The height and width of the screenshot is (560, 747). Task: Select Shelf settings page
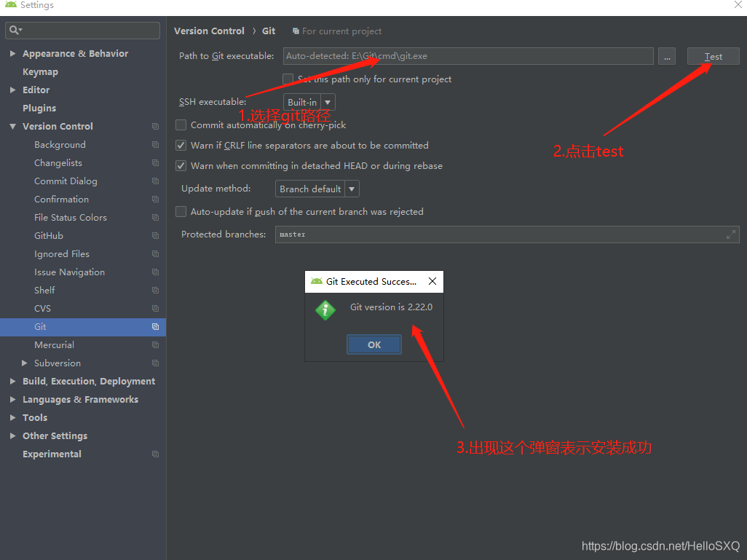pos(45,291)
